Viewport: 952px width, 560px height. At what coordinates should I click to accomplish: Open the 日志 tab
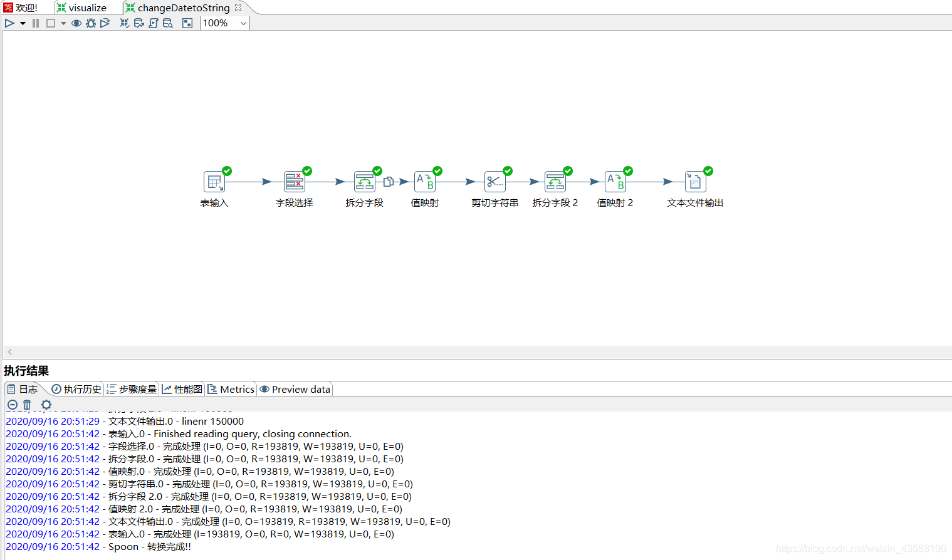click(23, 389)
